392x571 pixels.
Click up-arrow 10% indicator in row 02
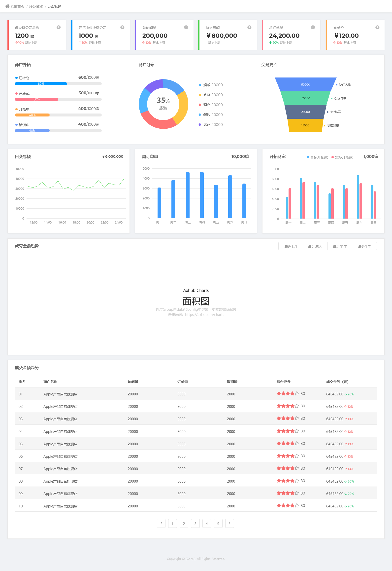(349, 407)
